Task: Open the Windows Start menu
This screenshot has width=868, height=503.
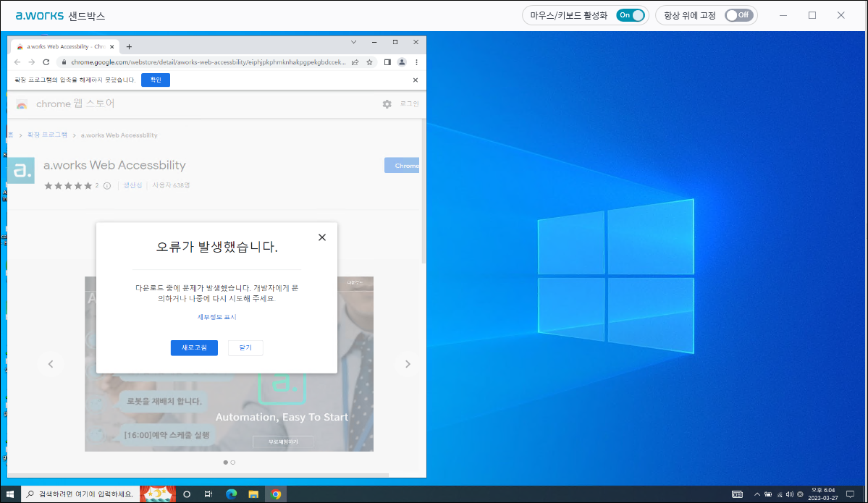Action: coord(10,494)
